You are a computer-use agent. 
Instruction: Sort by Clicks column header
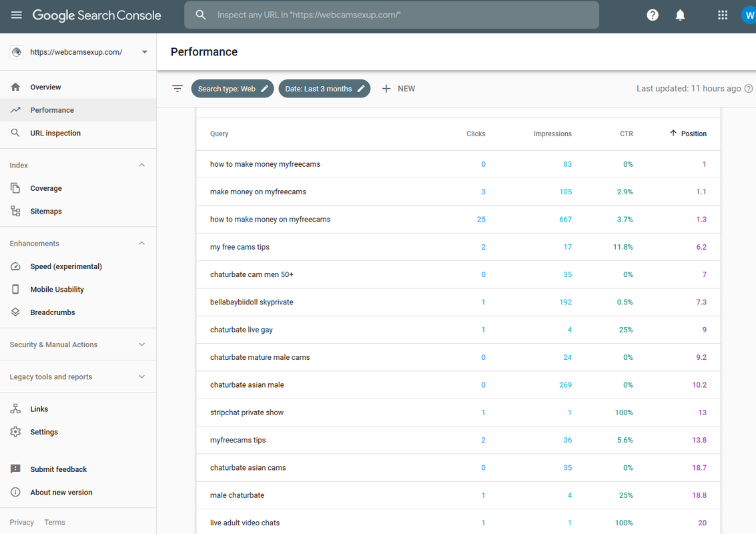tap(475, 133)
